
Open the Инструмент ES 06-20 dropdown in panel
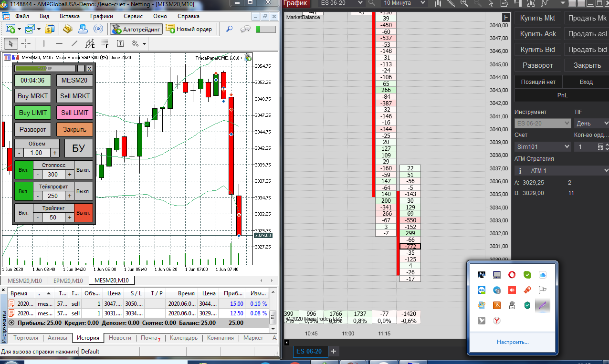click(x=543, y=123)
